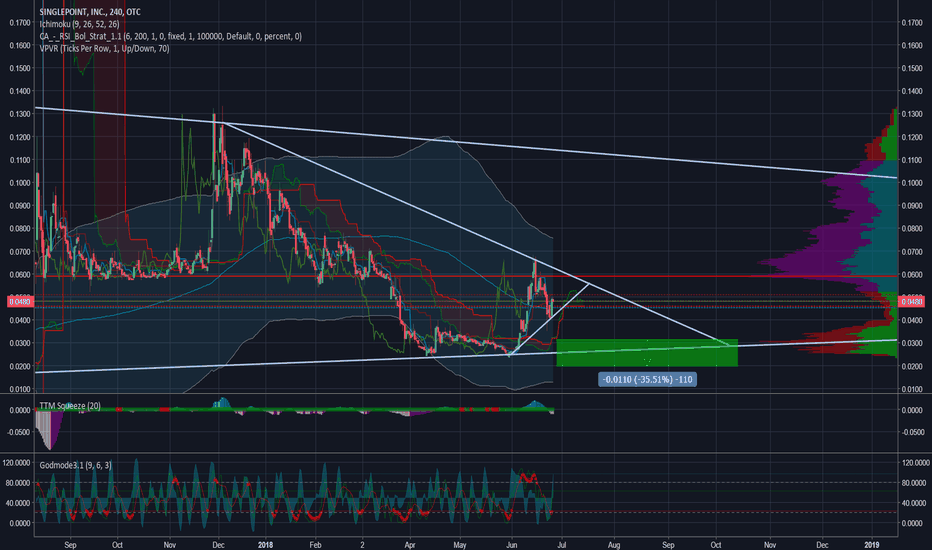932x550 pixels.
Task: Click the Jul label on time axis
Action: [562, 545]
